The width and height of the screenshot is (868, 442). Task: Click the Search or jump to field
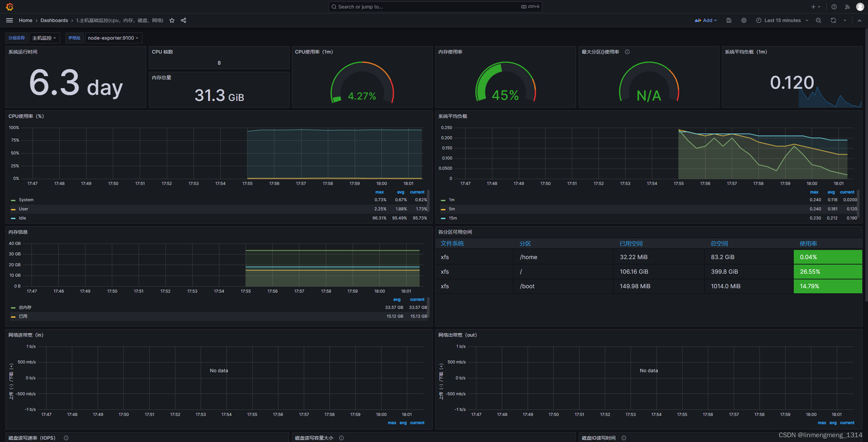[435, 7]
